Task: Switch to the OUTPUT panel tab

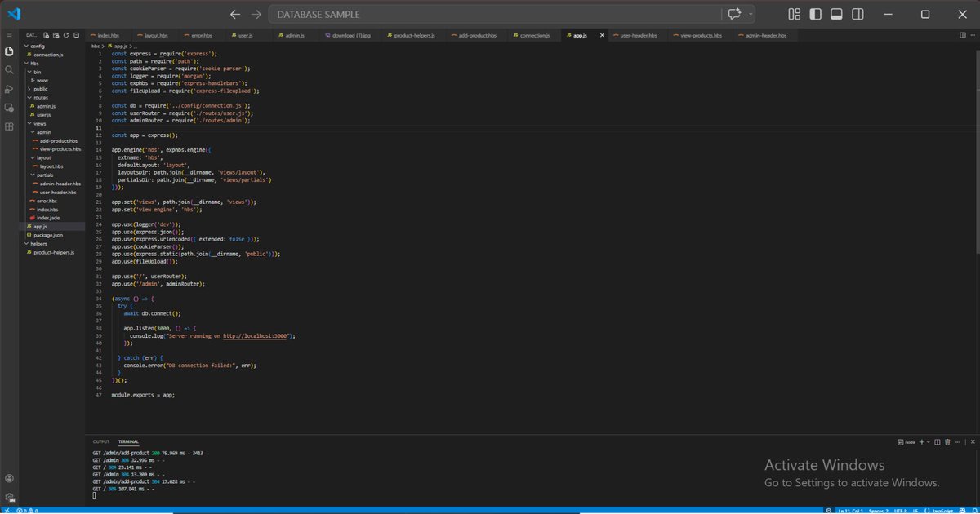Action: click(x=100, y=442)
